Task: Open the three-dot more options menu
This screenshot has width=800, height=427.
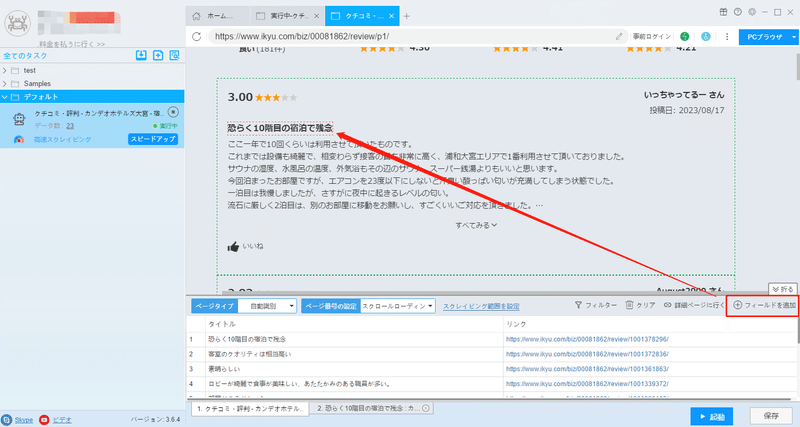Action: coord(727,36)
